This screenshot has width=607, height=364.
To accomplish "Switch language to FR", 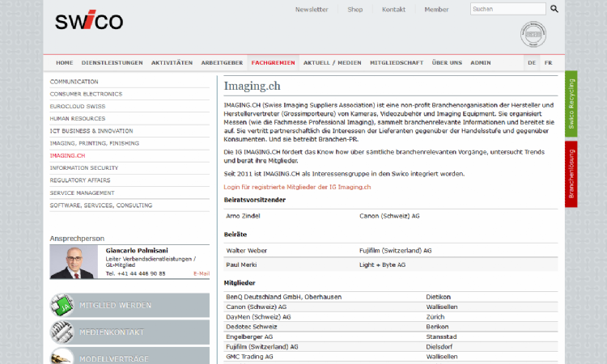I will point(548,62).
